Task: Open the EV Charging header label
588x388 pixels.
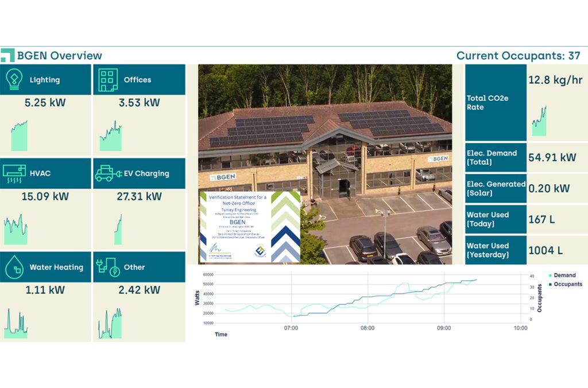Action: click(x=146, y=173)
